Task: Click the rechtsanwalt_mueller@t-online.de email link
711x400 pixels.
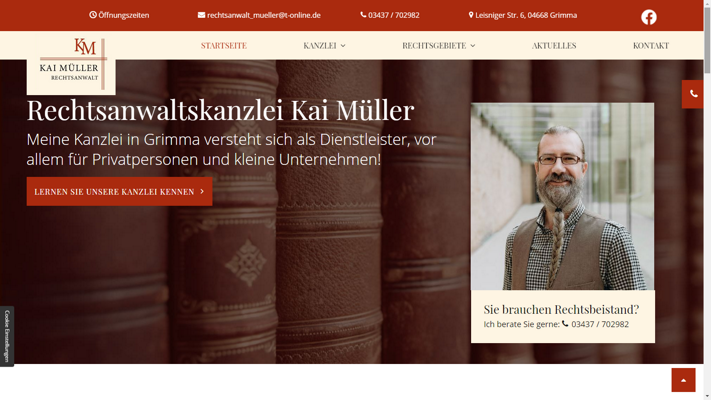Action: pos(264,15)
